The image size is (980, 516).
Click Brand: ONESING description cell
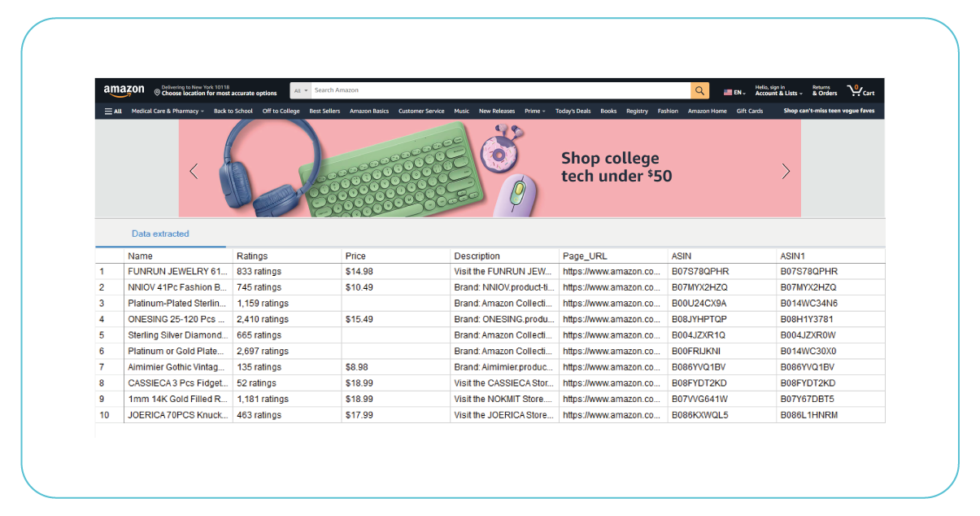tap(505, 319)
